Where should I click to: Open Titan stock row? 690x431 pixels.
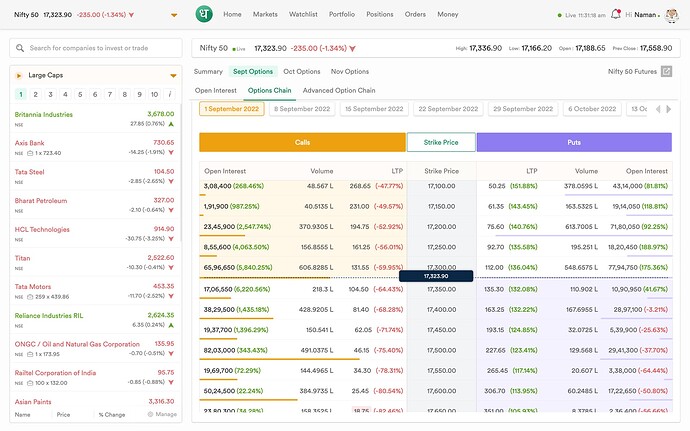click(96, 262)
